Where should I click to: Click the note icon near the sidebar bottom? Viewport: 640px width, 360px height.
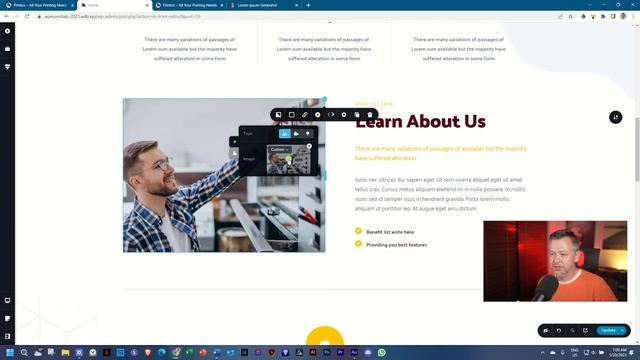7,318
